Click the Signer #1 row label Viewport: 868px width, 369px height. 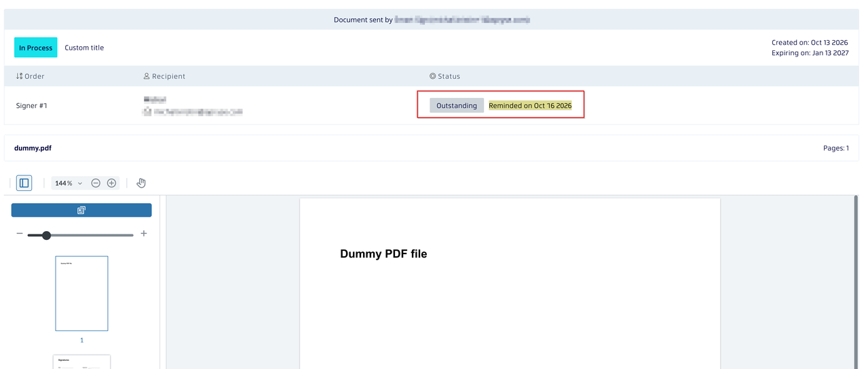point(32,105)
